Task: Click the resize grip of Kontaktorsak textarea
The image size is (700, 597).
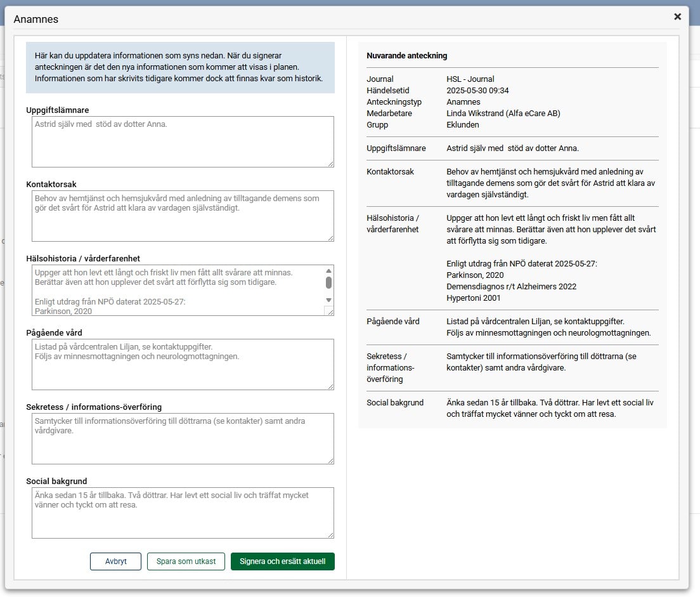Action: pos(330,237)
